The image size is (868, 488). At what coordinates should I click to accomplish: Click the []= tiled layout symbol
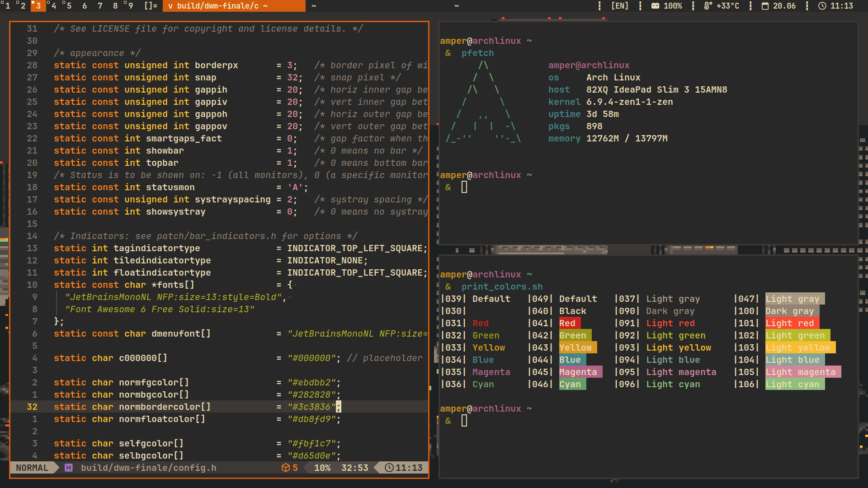pos(151,6)
